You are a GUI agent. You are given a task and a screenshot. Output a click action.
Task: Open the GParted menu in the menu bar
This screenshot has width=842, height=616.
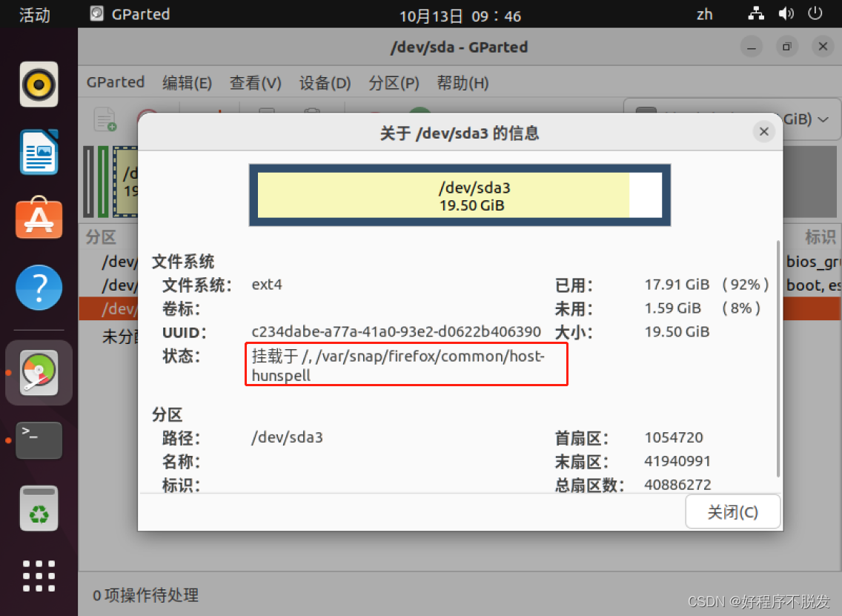(115, 83)
